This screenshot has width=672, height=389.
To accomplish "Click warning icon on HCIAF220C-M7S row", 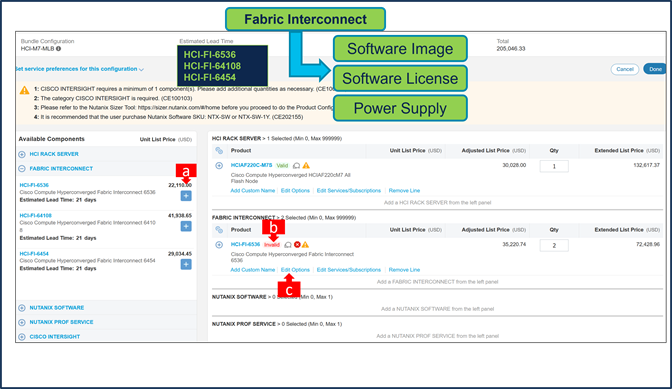I will click(x=306, y=165).
